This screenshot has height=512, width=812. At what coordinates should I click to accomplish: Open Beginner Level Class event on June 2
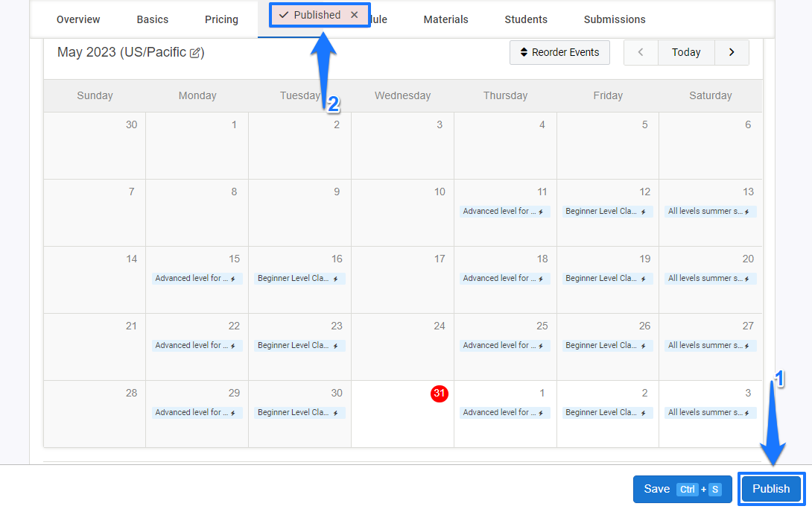607,412
